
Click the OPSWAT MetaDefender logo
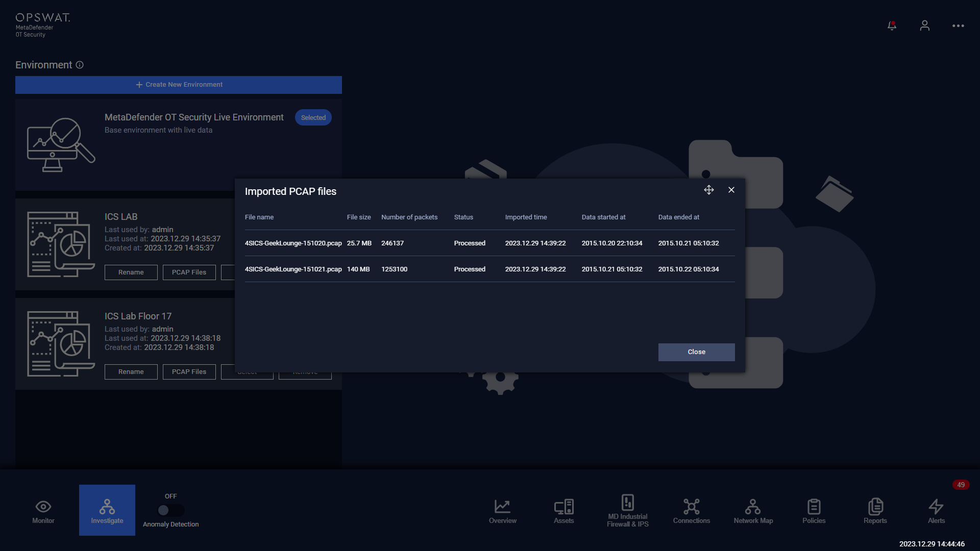pyautogui.click(x=43, y=25)
